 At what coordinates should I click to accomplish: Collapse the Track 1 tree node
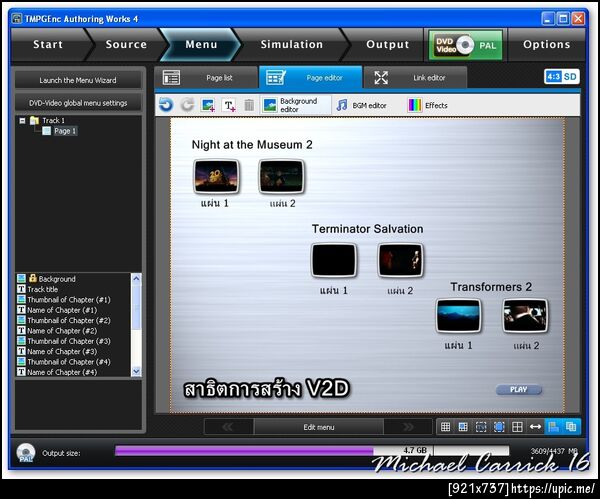pyautogui.click(x=23, y=121)
